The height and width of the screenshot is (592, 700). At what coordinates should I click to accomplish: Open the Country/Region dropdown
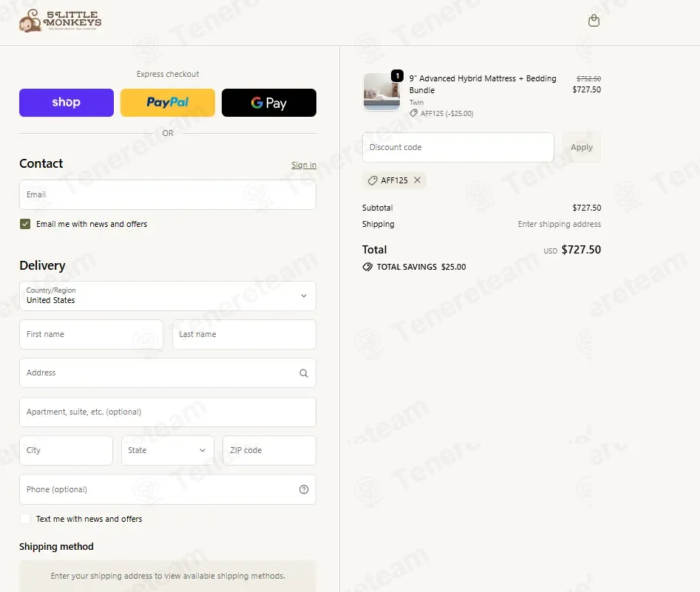pyautogui.click(x=167, y=296)
